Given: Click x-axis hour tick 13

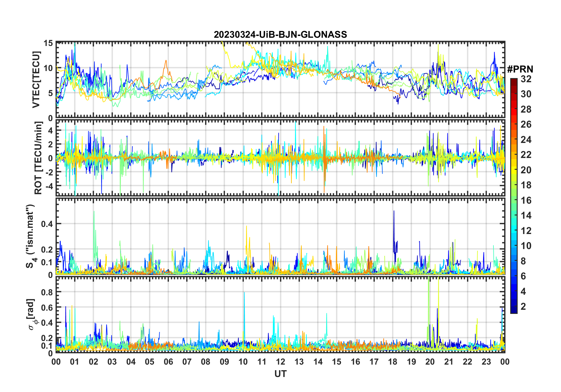Looking at the screenshot, I should click(299, 362).
